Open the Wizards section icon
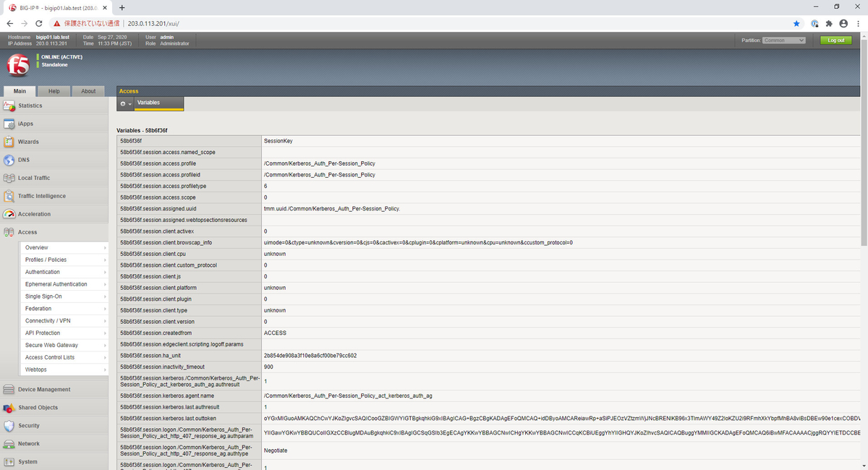Image resolution: width=868 pixels, height=470 pixels. tap(9, 142)
